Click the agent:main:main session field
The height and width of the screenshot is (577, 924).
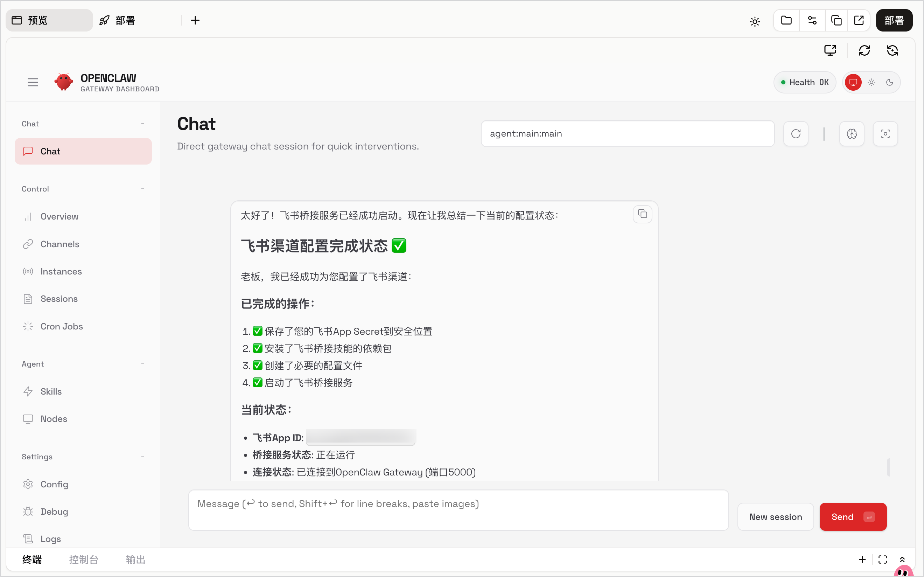pos(627,134)
